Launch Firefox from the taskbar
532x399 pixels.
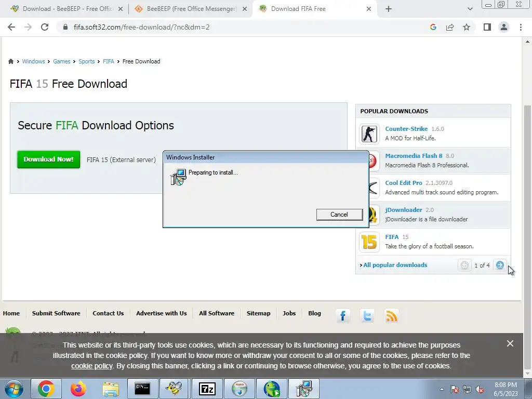(78, 389)
